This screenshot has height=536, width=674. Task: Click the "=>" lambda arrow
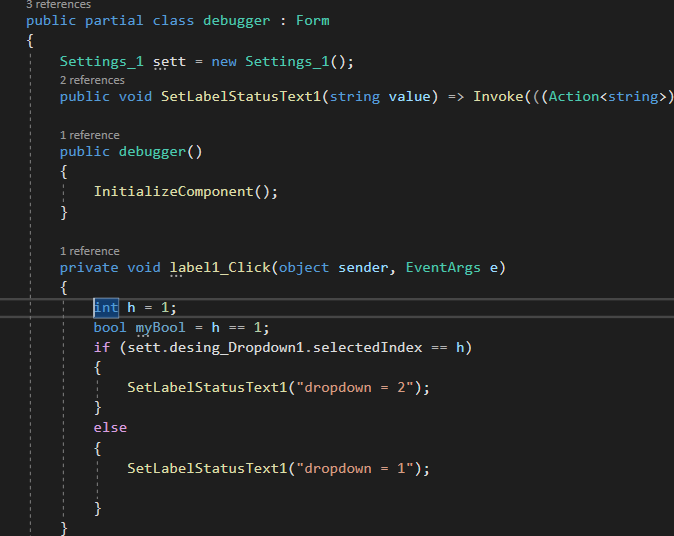coord(456,97)
